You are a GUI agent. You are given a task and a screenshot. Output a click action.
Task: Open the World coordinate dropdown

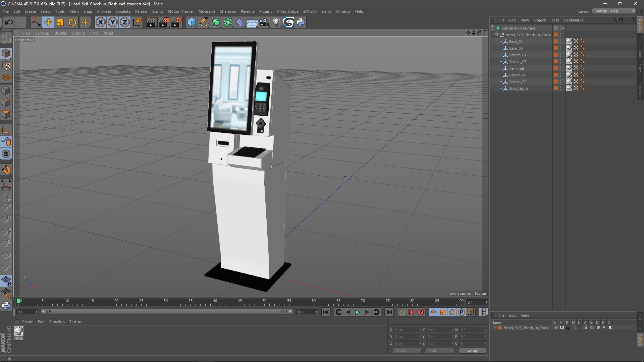tap(407, 351)
